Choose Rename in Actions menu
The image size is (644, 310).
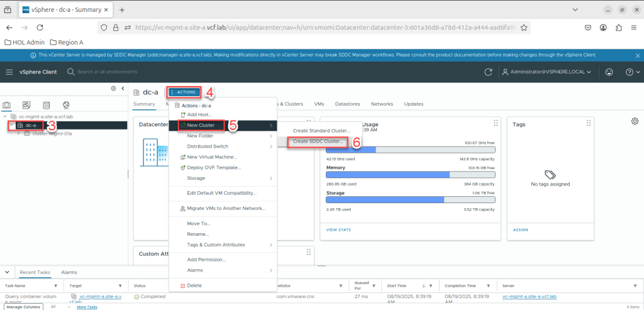click(223, 234)
